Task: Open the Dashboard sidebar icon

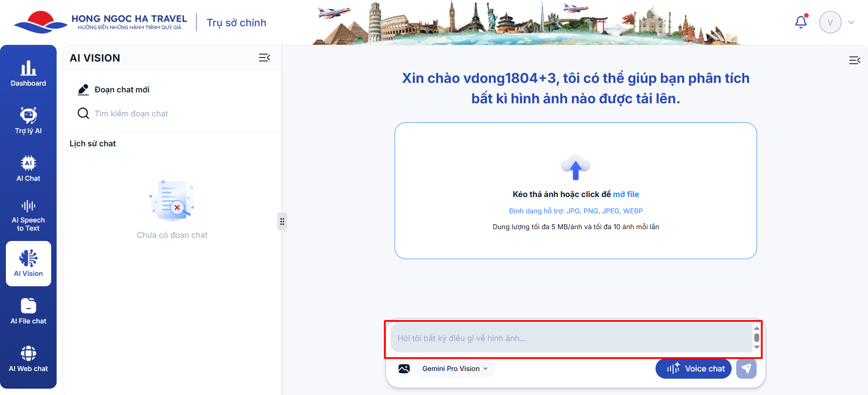Action: click(x=28, y=73)
